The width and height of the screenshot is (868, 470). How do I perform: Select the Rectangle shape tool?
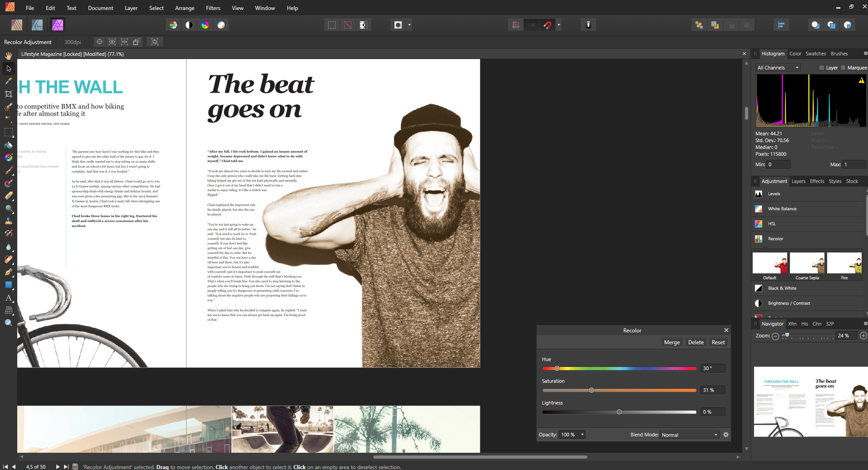point(9,285)
